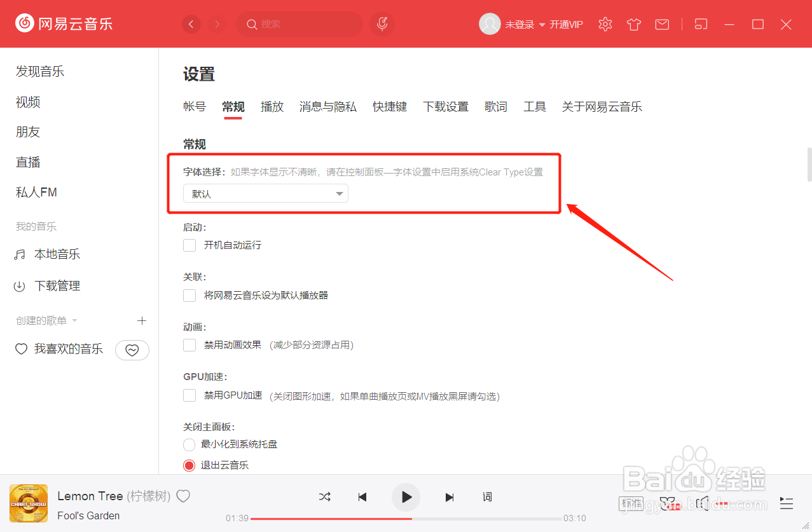Open the sound effects icon marked NEW
The height and width of the screenshot is (532, 812).
point(670,504)
